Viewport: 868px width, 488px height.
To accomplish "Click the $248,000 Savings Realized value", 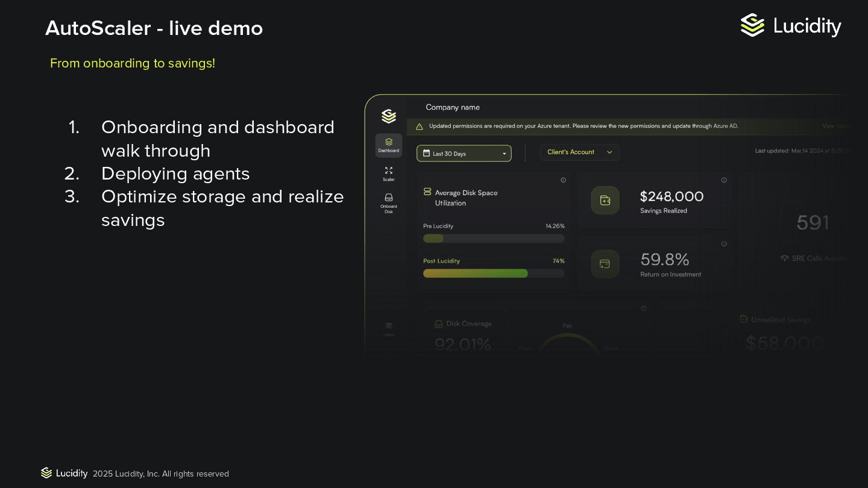I will click(671, 196).
